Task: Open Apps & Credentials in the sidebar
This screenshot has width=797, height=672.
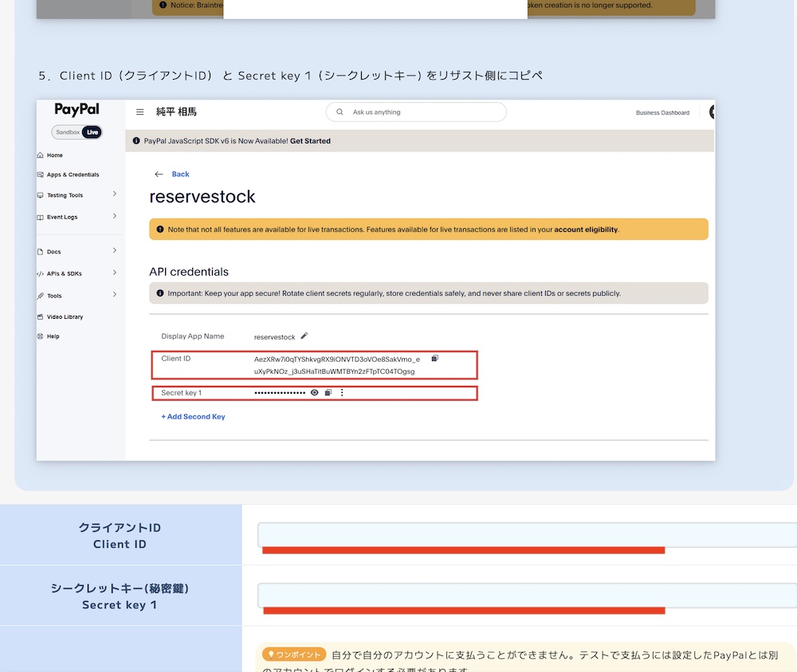Action: [x=73, y=175]
